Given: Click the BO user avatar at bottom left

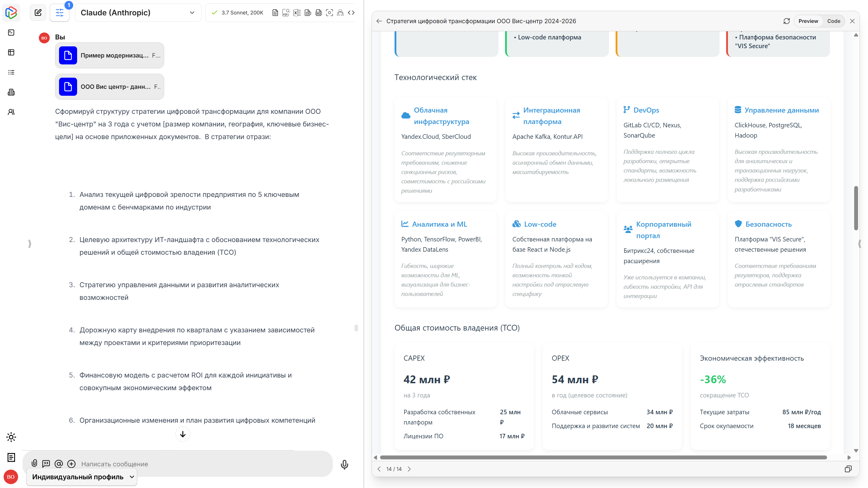Looking at the screenshot, I should pos(11,477).
